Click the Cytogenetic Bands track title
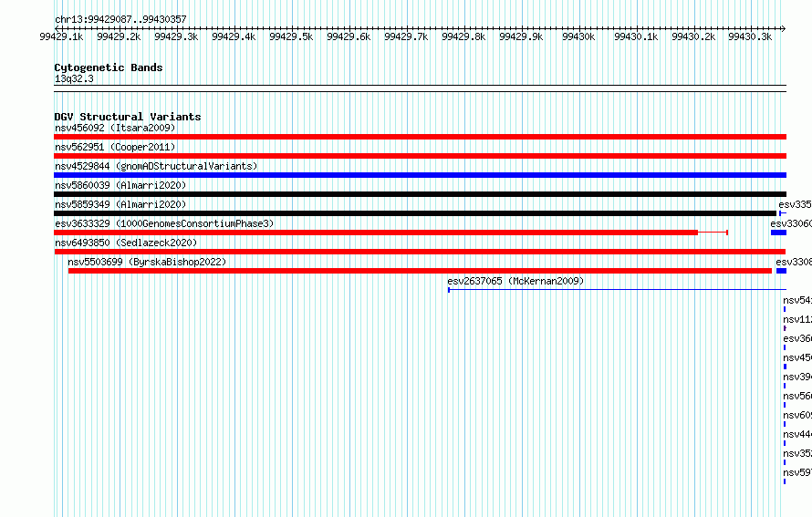 (109, 67)
